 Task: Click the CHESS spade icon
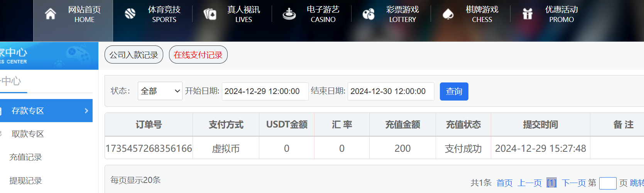(448, 14)
